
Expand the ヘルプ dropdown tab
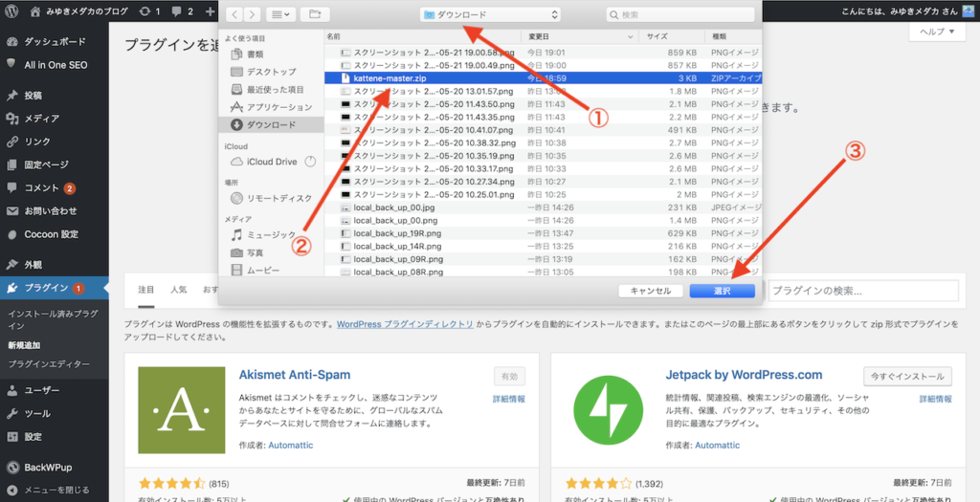coord(937,32)
